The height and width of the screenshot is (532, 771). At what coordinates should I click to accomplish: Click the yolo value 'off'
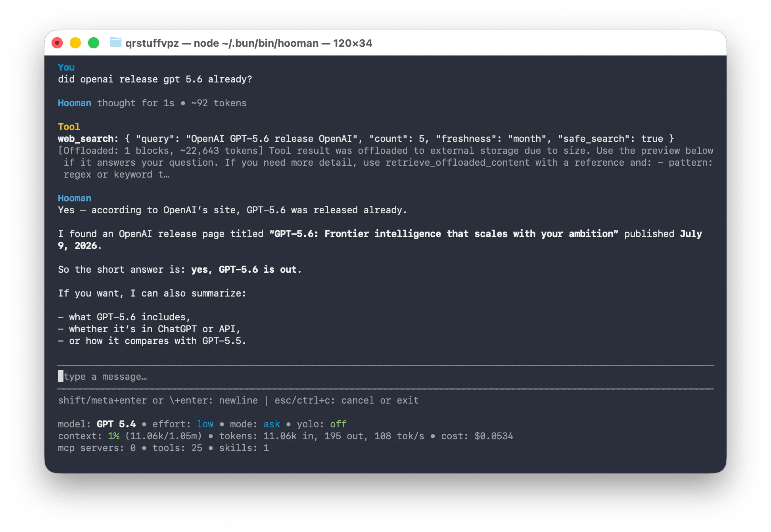pyautogui.click(x=338, y=424)
